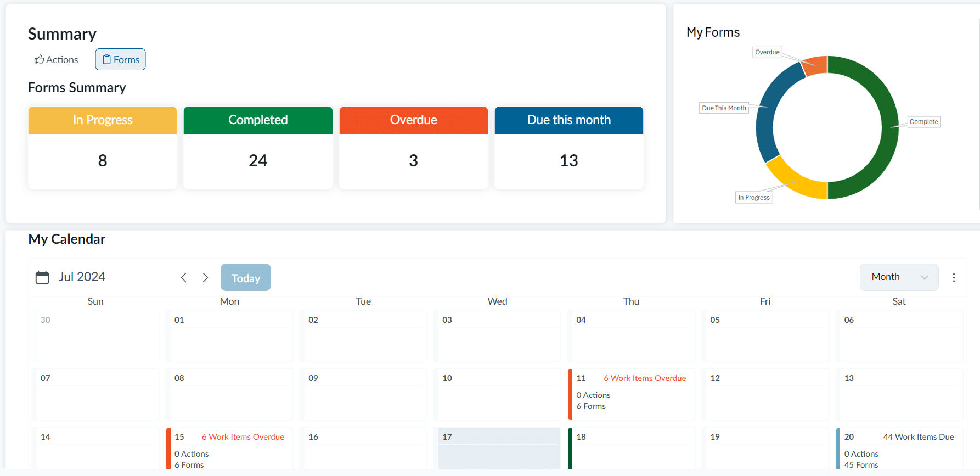The width and height of the screenshot is (980, 476).
Task: Select the blue Due This Month segment
Action: point(767,118)
